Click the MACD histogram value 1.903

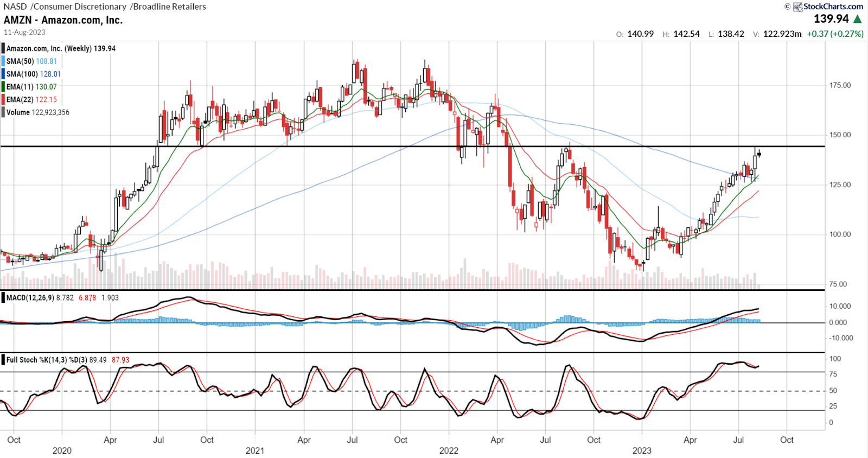[110, 297]
